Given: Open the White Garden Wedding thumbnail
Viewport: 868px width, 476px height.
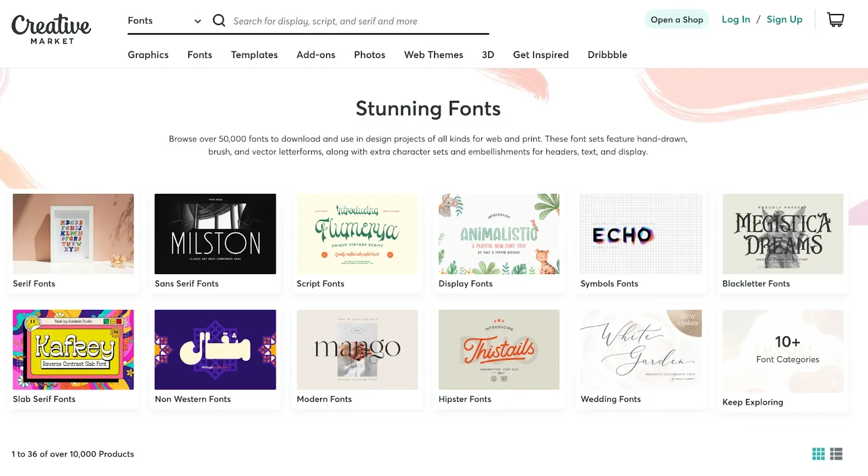Looking at the screenshot, I should coord(641,350).
